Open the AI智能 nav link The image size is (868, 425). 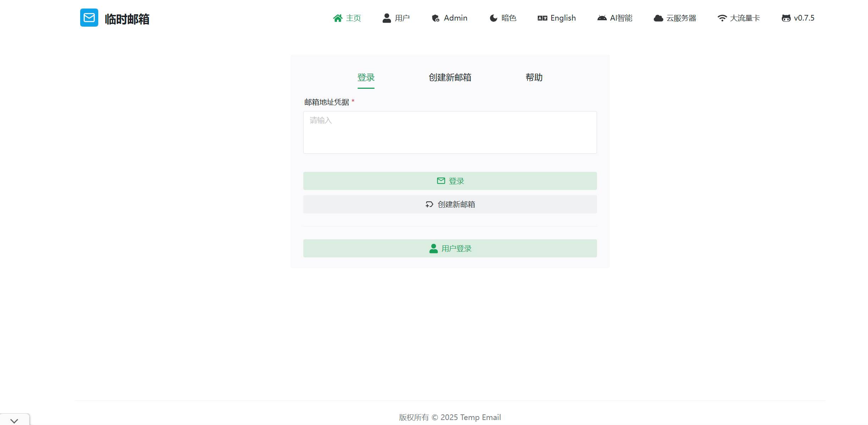click(x=615, y=18)
